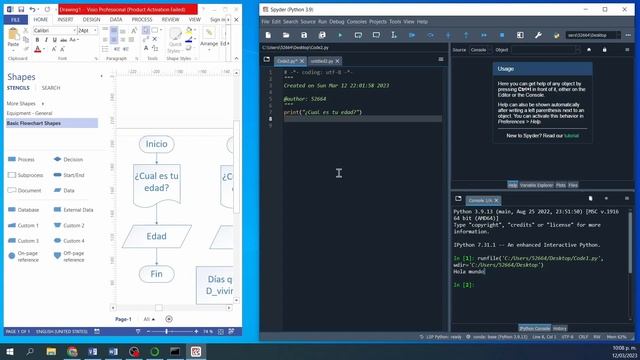Start debugging the file in Spyder

pyautogui.click(x=412, y=36)
